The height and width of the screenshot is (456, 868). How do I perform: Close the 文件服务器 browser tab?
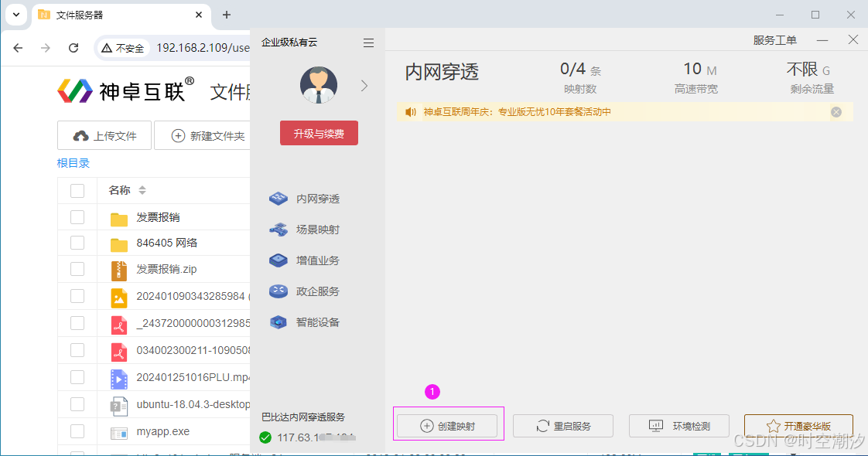tap(199, 15)
